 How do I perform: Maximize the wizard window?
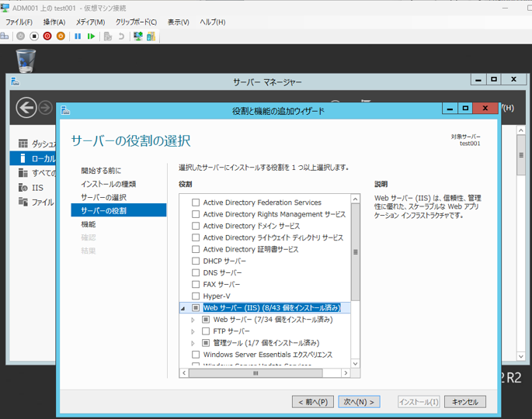click(x=465, y=108)
